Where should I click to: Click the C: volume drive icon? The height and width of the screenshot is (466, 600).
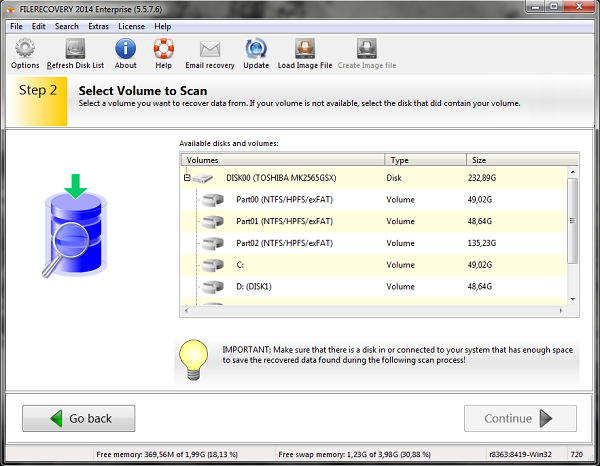pos(213,265)
